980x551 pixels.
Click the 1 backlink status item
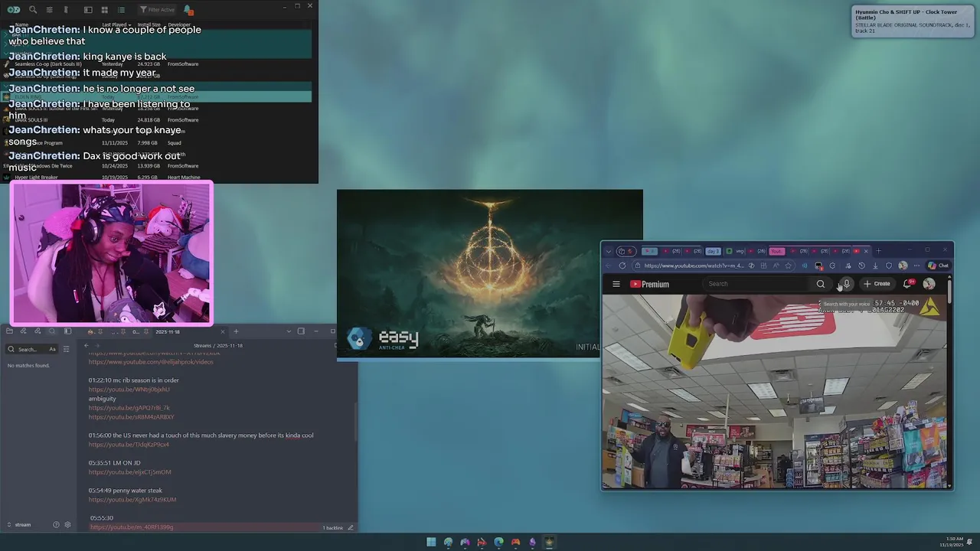[x=332, y=527]
